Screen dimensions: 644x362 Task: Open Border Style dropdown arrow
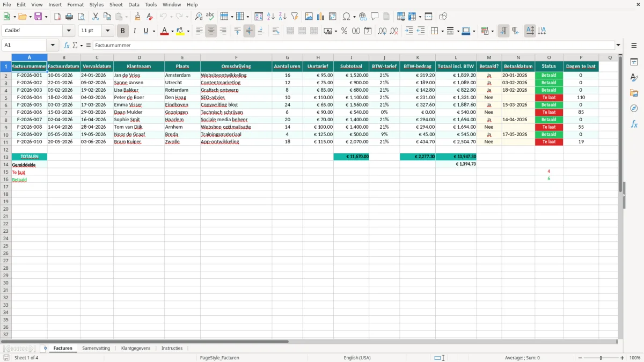tap(458, 31)
